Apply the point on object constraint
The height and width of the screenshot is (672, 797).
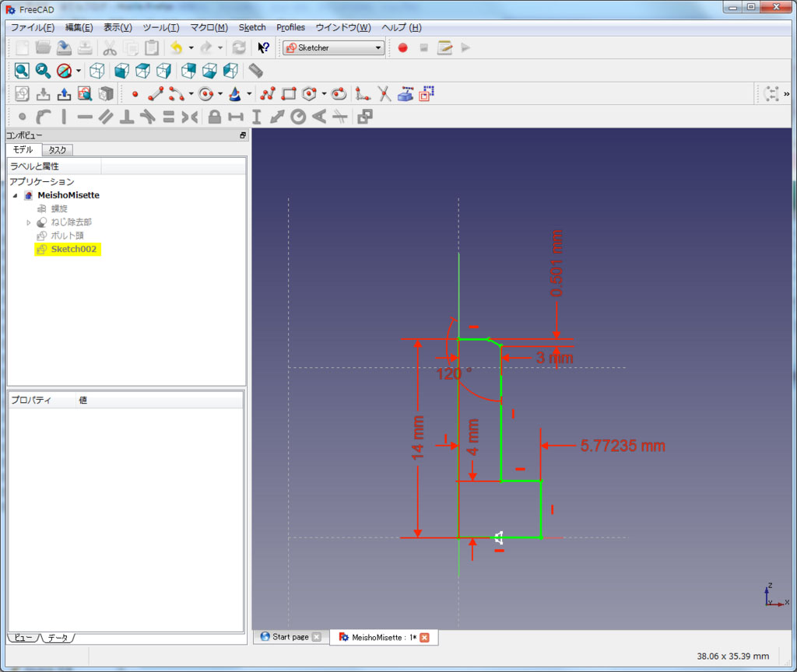click(x=44, y=117)
